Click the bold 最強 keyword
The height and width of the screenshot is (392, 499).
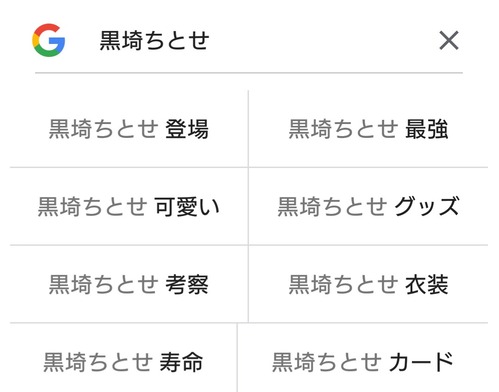coord(426,129)
